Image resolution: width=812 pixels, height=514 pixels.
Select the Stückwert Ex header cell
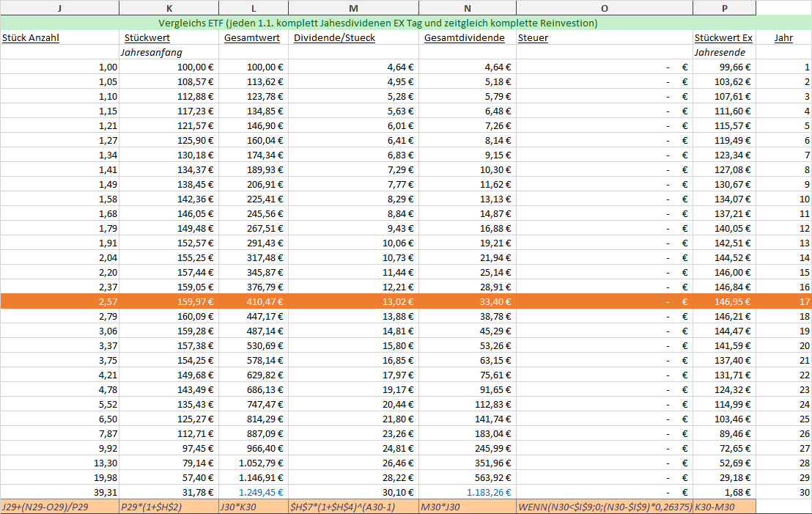(723, 37)
